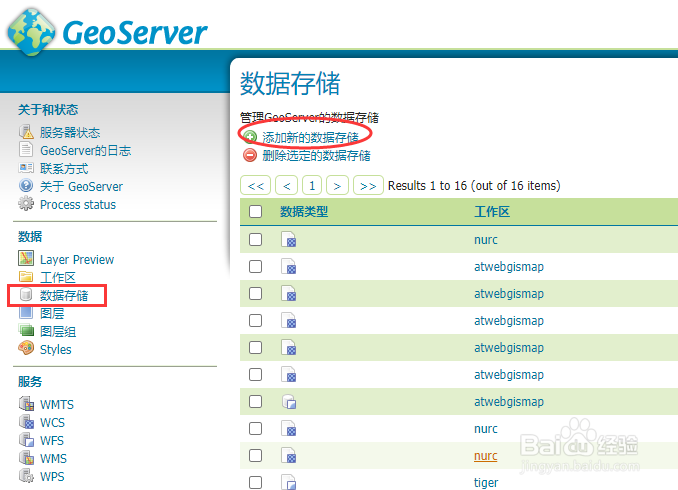Image resolution: width=678 pixels, height=490 pixels.
Task: Open the 联系方式 sidebar entry
Action: click(64, 169)
